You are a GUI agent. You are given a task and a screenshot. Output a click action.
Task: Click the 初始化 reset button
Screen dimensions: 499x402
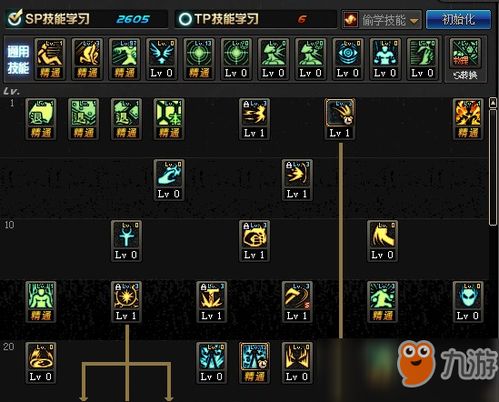(458, 19)
